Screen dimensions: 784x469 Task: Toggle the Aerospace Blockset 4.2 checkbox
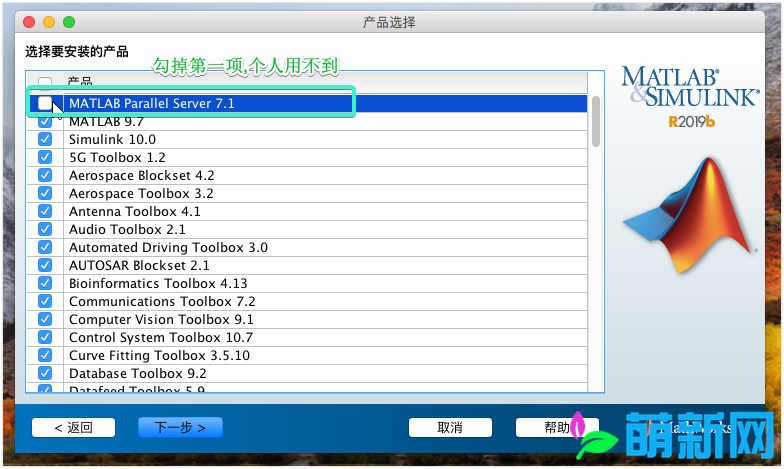[45, 175]
